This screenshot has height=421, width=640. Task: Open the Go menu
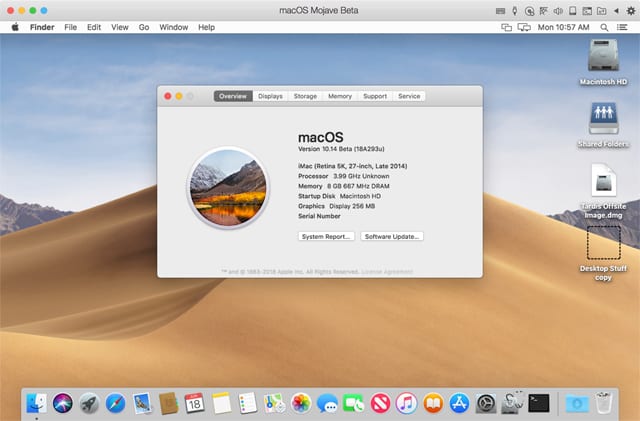tap(144, 27)
